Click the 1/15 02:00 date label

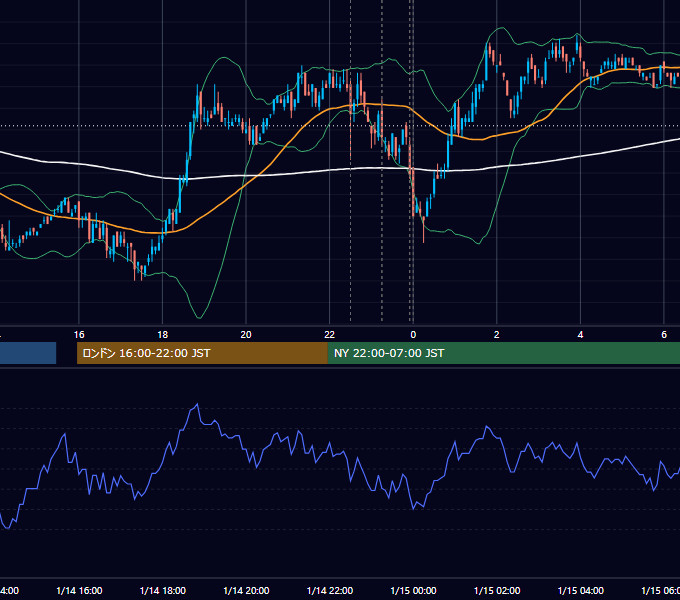[497, 590]
